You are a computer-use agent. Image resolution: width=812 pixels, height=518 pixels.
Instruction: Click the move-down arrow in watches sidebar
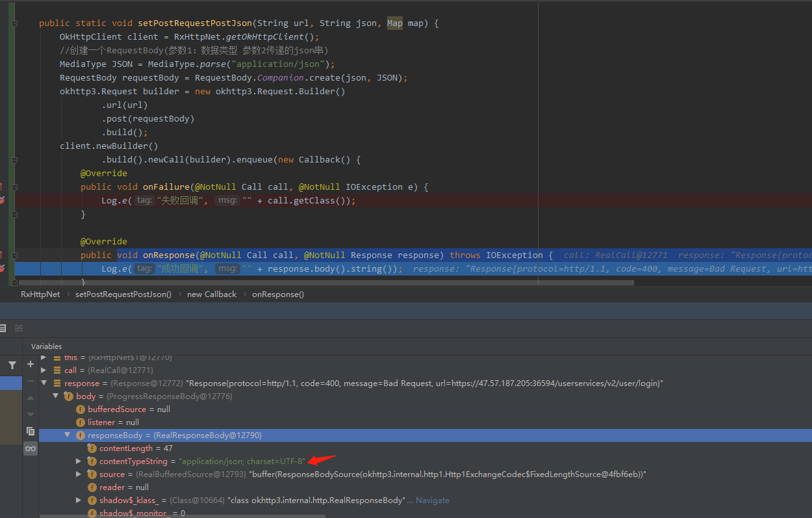click(x=30, y=413)
